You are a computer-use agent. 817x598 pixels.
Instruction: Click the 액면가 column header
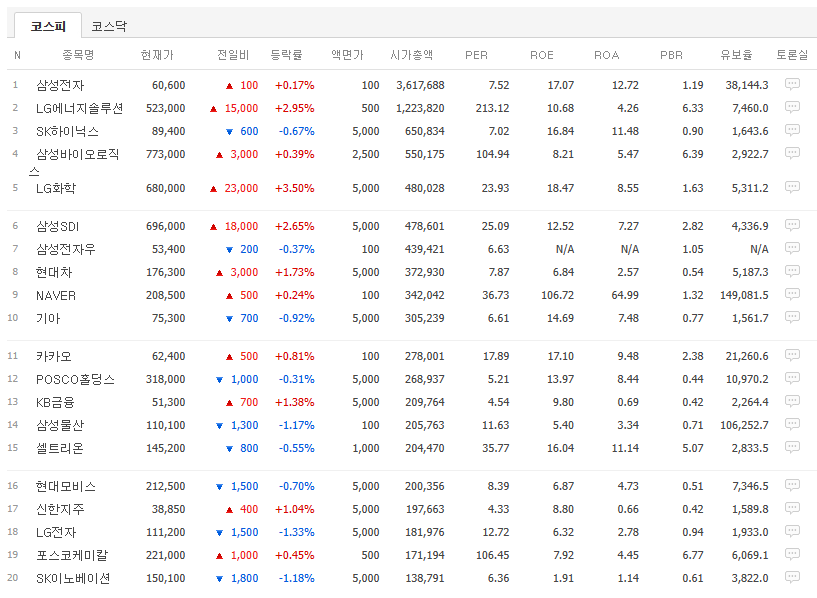pos(347,55)
